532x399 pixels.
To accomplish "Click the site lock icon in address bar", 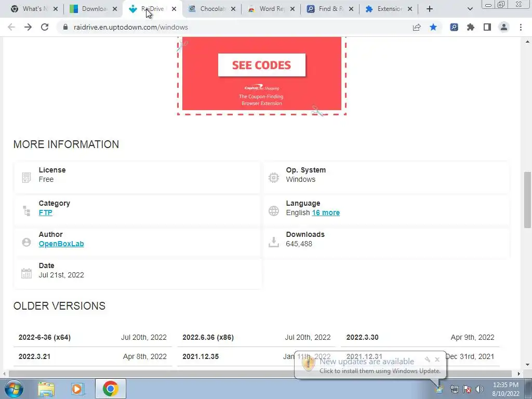I will [x=65, y=27].
